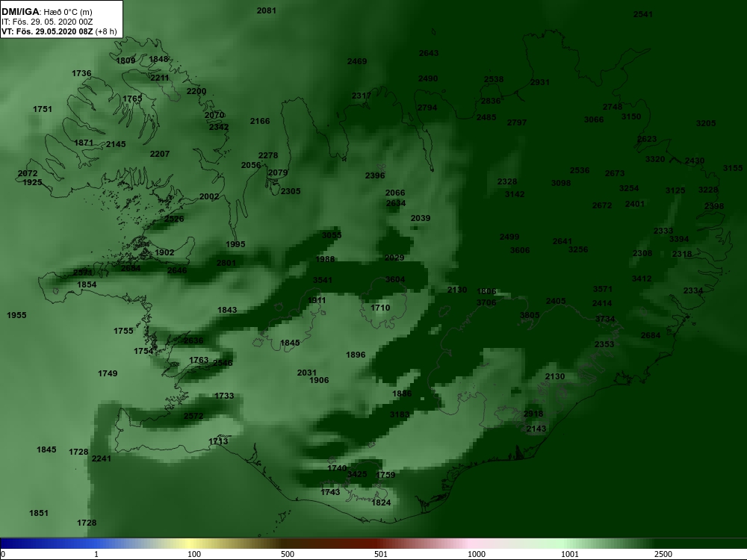This screenshot has height=560, width=747.
Task: Click the map value 1851
Action: tap(39, 514)
